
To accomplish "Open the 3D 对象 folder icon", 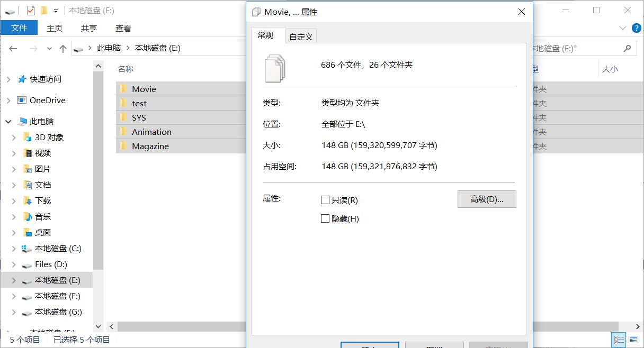I will (x=27, y=137).
